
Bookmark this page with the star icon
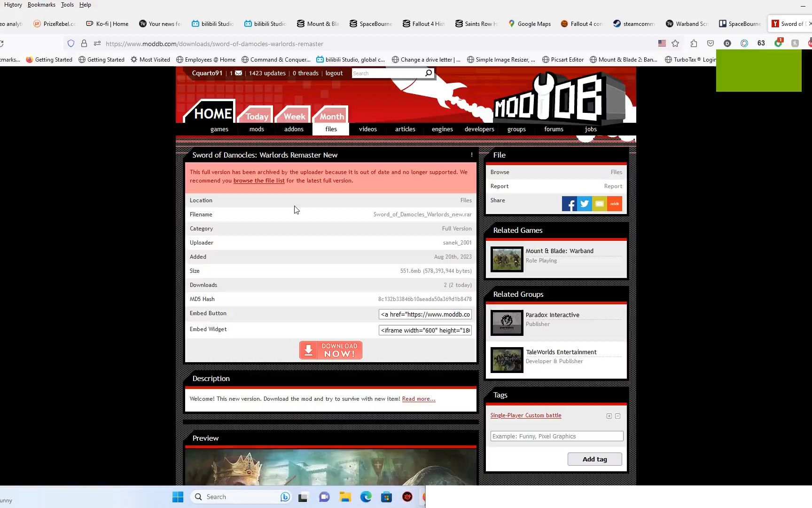[x=675, y=43]
